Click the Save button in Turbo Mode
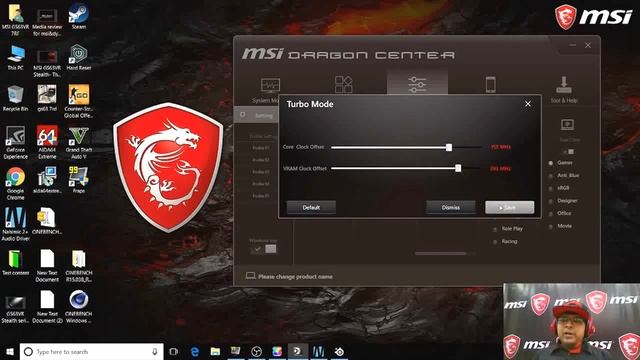Viewport: 640px width, 360px height. [509, 207]
